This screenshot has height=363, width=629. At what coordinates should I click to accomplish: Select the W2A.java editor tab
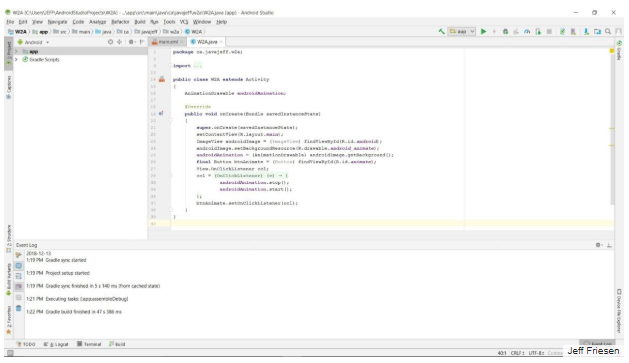207,42
